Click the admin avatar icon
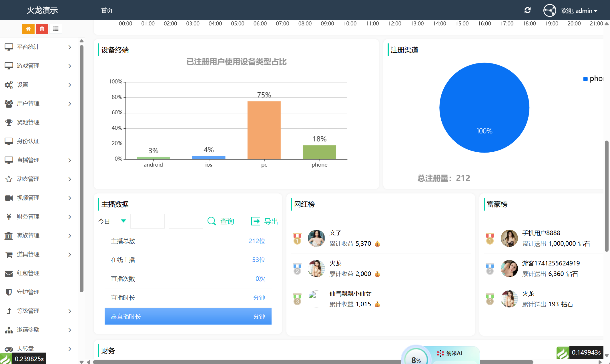Viewport: 610px width, 364px height. 549,11
